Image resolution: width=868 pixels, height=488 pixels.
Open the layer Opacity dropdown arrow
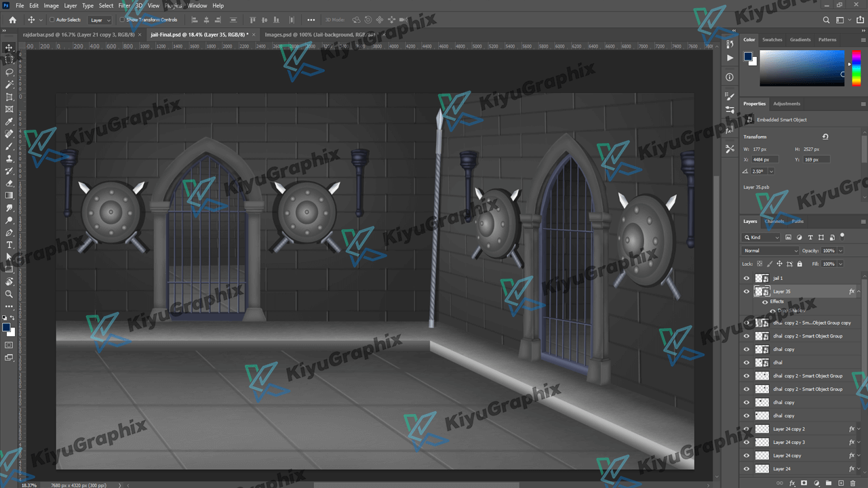pos(840,251)
